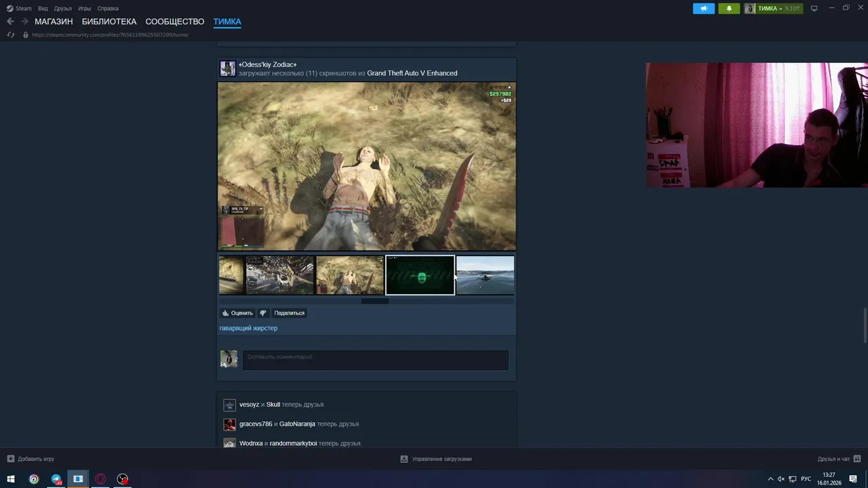Click the steamcommunity profile URL text
868x488 pixels.
pos(110,35)
